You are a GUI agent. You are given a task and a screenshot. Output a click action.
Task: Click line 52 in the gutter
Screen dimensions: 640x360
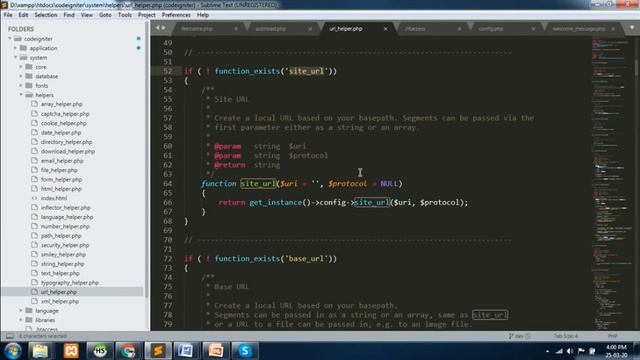point(167,71)
